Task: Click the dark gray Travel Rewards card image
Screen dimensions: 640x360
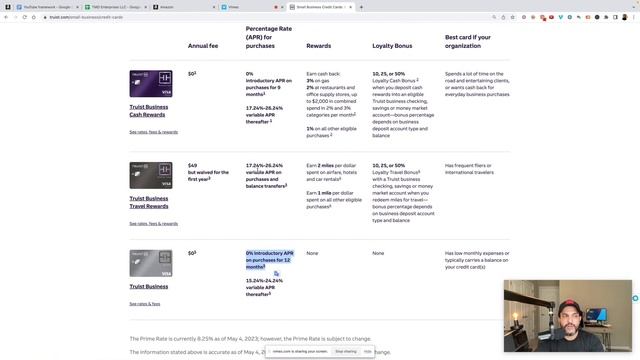Action: click(x=151, y=175)
